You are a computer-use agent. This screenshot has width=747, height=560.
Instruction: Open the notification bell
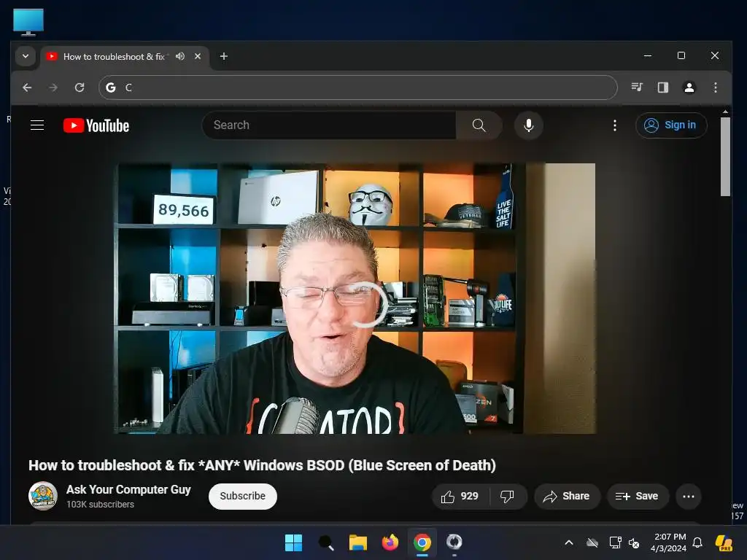pos(697,542)
